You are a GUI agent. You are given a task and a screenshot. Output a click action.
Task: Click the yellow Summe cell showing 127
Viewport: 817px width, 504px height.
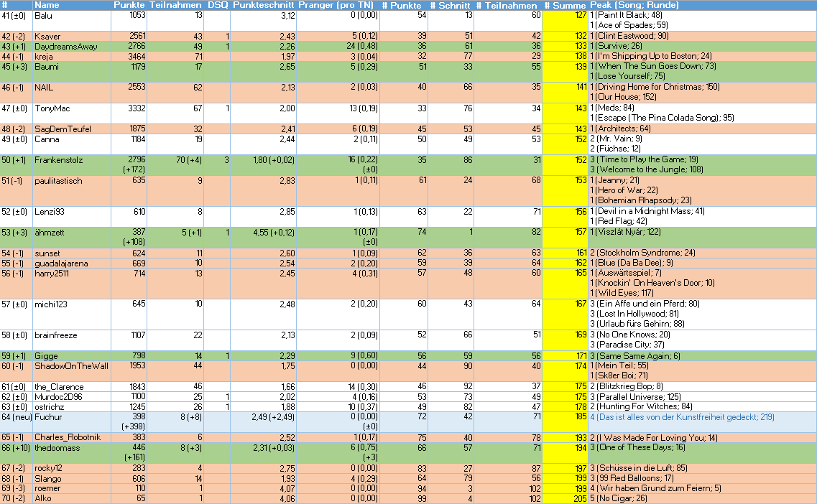566,15
